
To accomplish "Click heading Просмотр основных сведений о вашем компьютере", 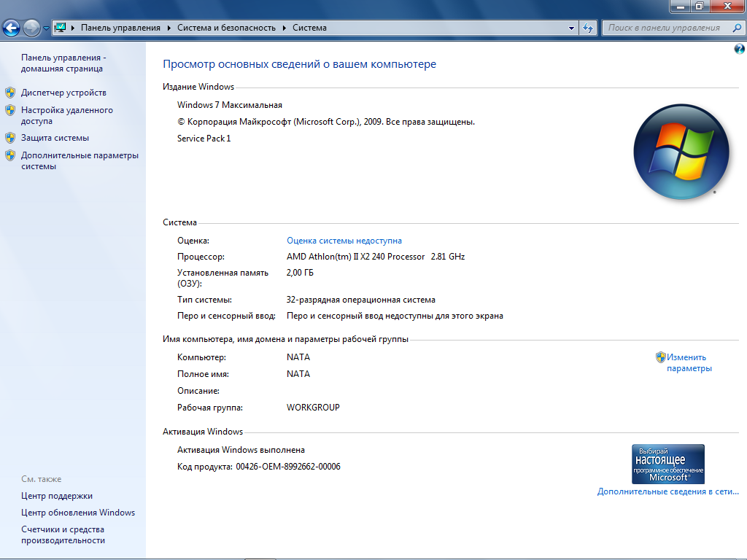I will (x=299, y=64).
